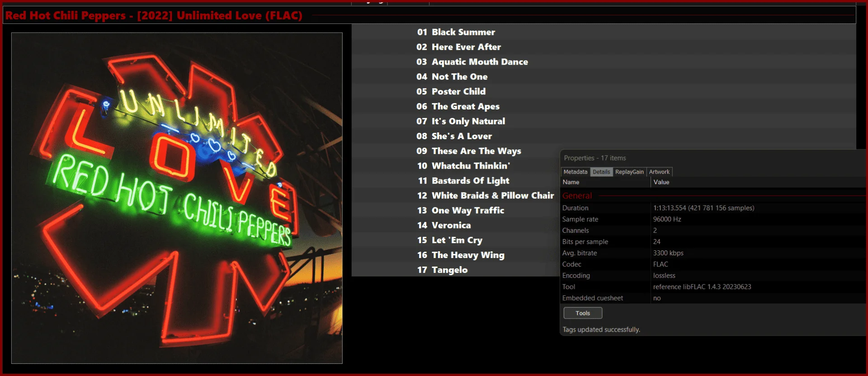Select track 13 One Way Traffic
Viewport: 868px width, 376px height.
[456, 211]
